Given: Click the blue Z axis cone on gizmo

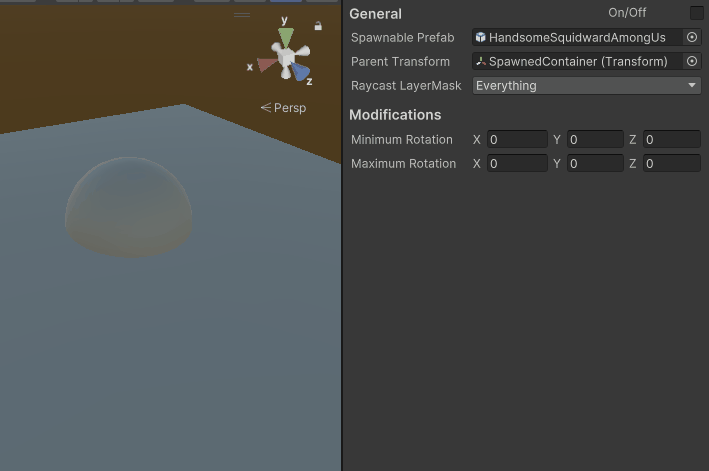Looking at the screenshot, I should 300,72.
